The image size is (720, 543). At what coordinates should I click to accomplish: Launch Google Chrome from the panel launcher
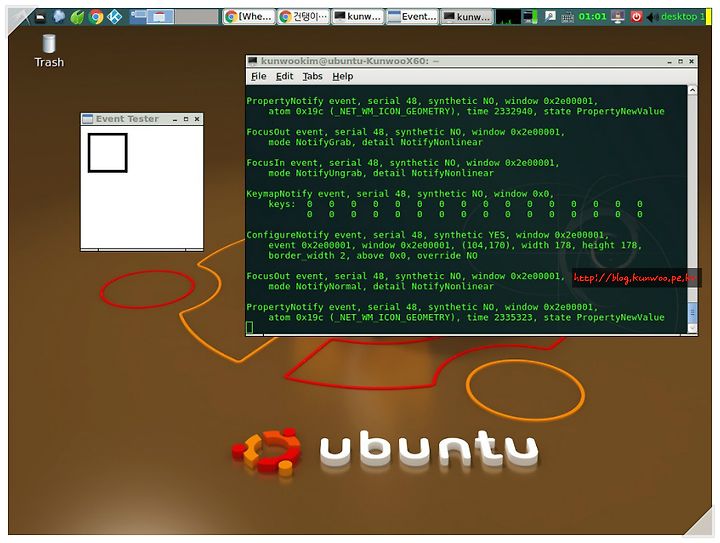96,17
